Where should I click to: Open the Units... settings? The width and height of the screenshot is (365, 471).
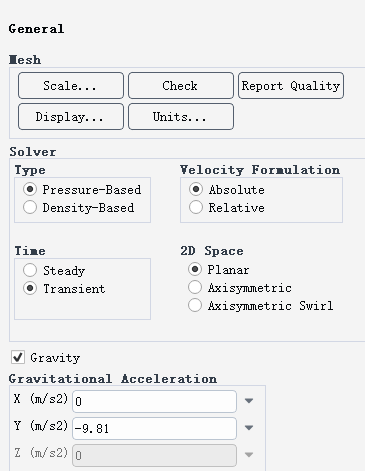coord(181,117)
